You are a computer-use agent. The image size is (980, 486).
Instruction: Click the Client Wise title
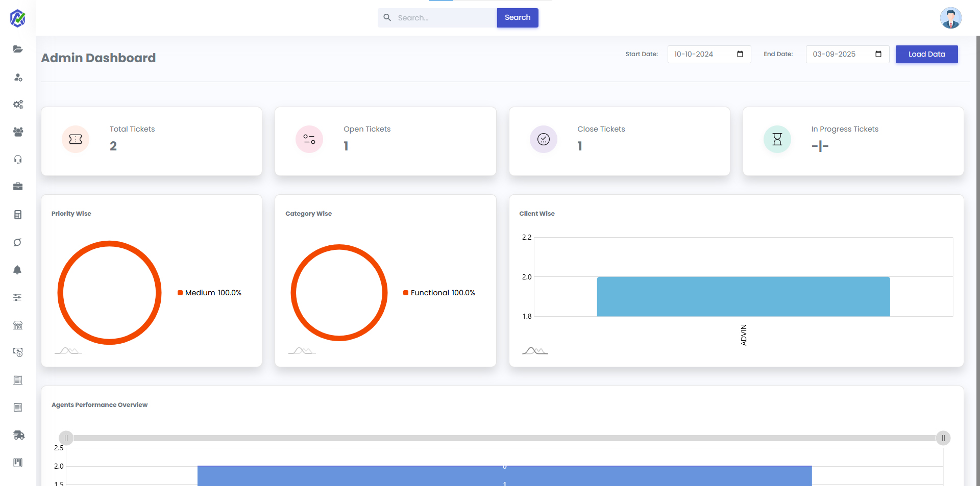[537, 214]
